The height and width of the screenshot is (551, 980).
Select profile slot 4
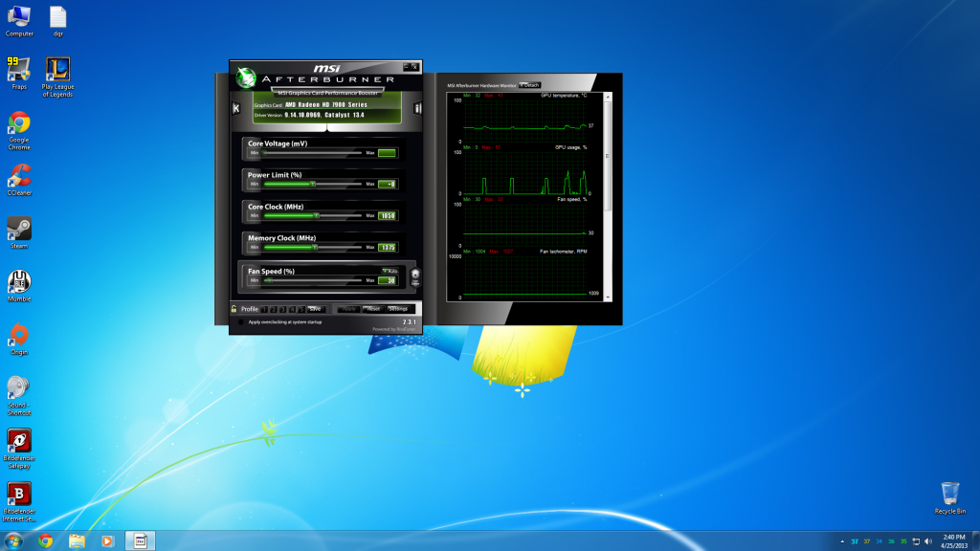(x=293, y=309)
